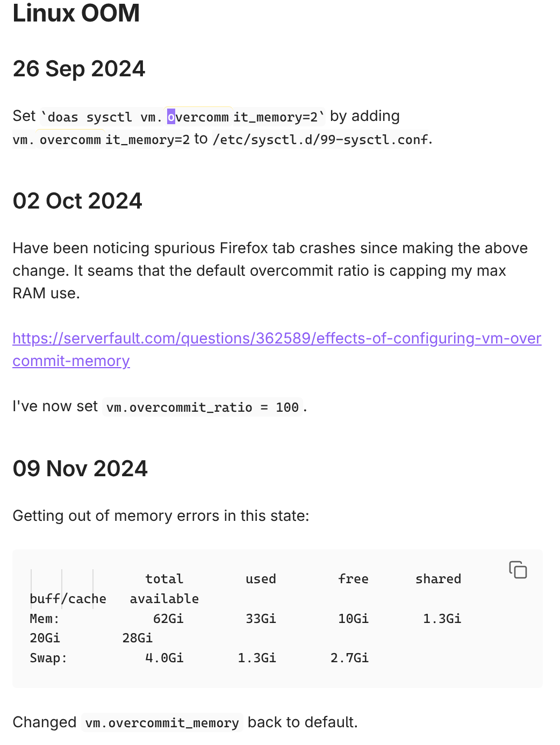This screenshot has height=745, width=560.
Task: Click the 'Swap:' row label
Action: [x=48, y=658]
